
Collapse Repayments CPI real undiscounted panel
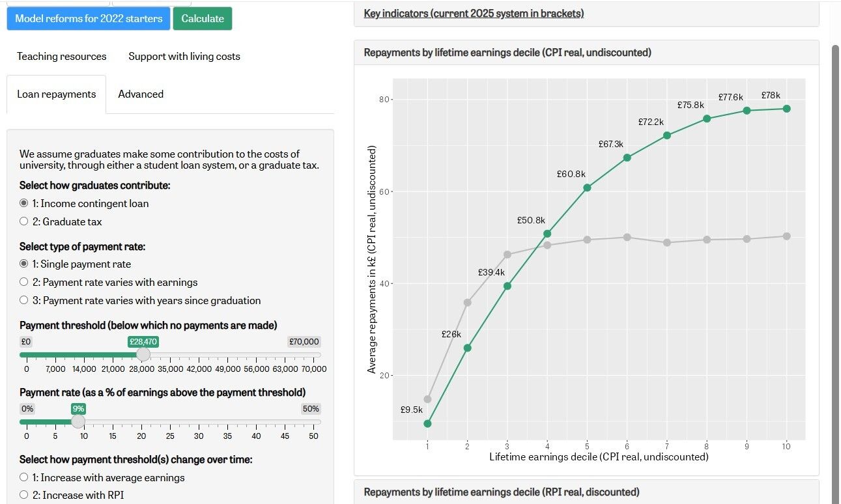tap(507, 52)
